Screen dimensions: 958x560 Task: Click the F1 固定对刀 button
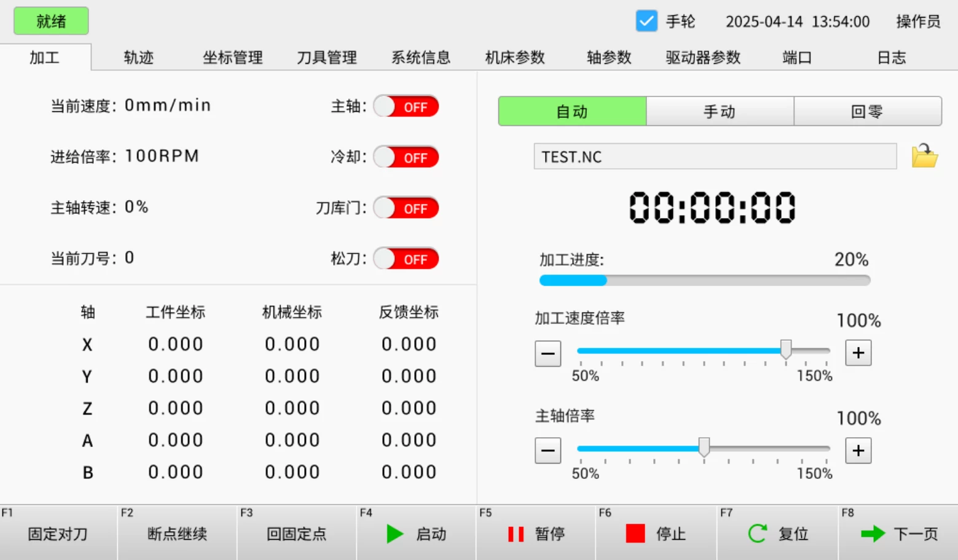[58, 532]
